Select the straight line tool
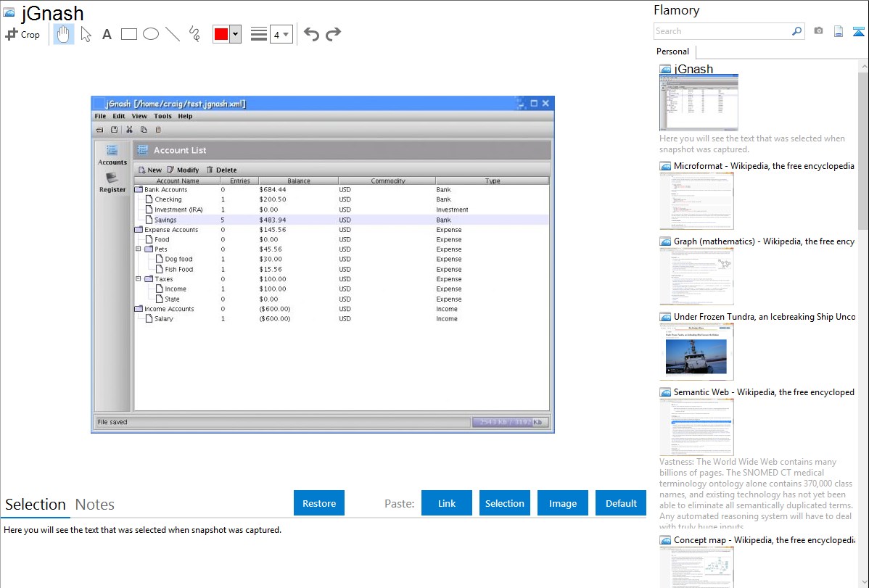Viewport: 869px width, 588px height. 173,34
